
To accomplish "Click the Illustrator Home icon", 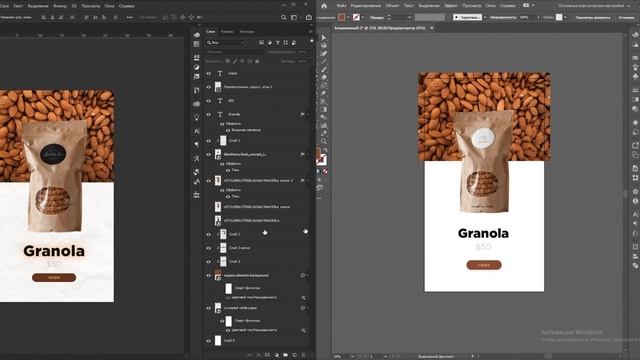I will 324,6.
